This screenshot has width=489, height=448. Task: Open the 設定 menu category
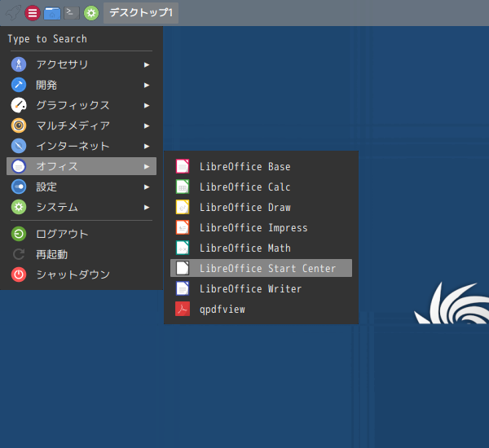click(x=81, y=187)
